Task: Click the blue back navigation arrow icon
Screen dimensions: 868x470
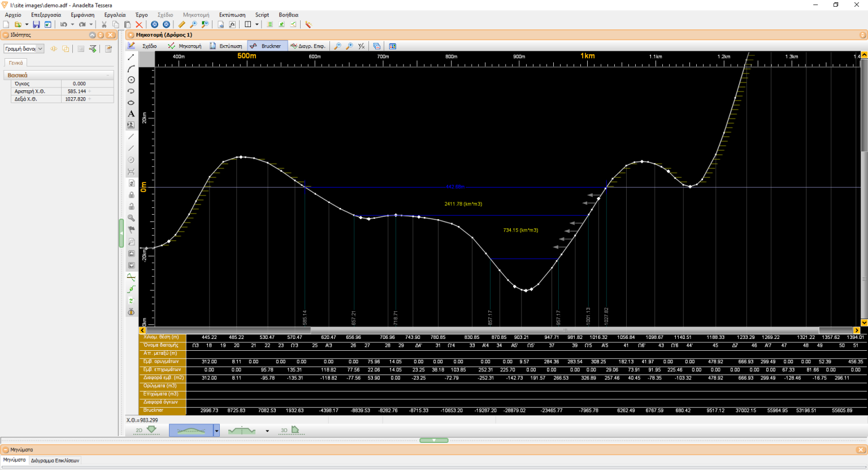Action: coord(155,24)
